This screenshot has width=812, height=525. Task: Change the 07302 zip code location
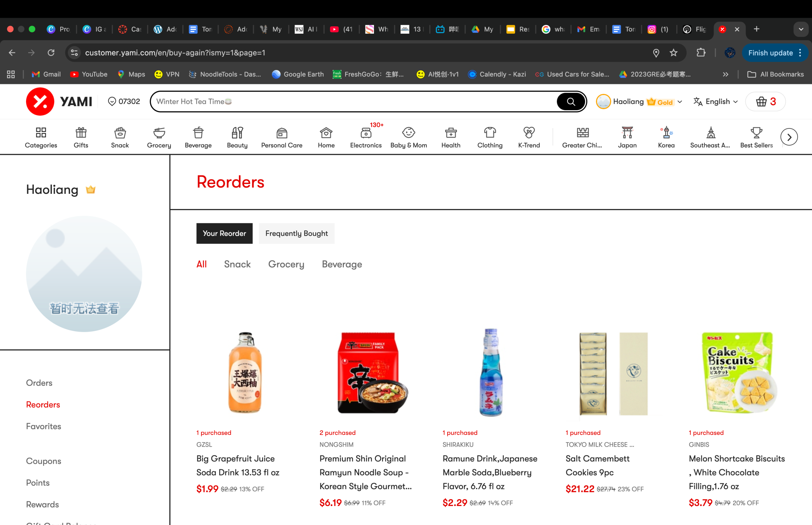124,102
